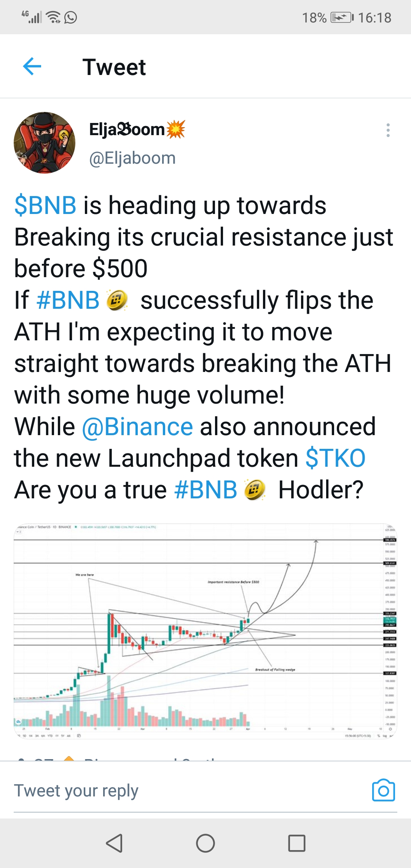Open the last #BNB hashtag before Hodler
The height and width of the screenshot is (868, 411).
[205, 490]
